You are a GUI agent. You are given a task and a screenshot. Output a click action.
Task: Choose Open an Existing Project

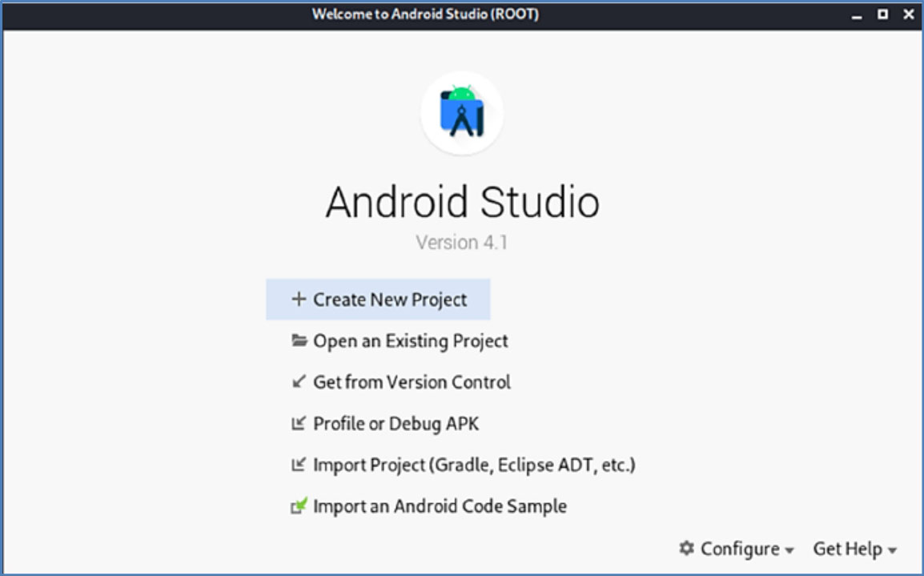click(400, 340)
